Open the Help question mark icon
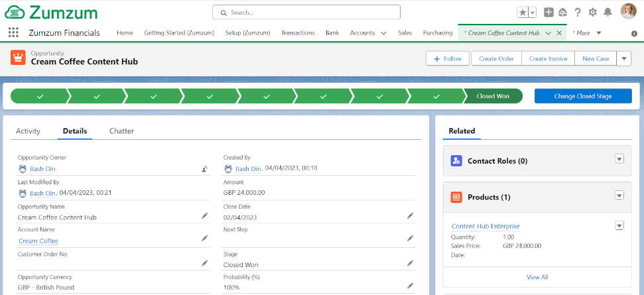The image size is (644, 295). click(x=578, y=13)
